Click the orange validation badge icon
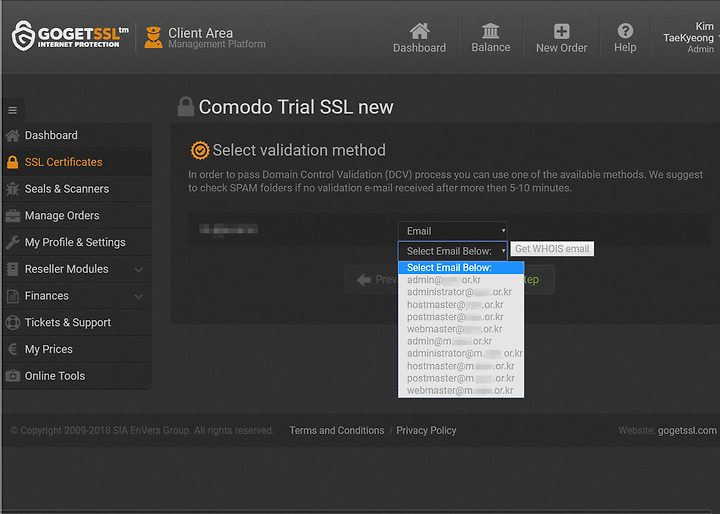720x514 pixels. 200,150
